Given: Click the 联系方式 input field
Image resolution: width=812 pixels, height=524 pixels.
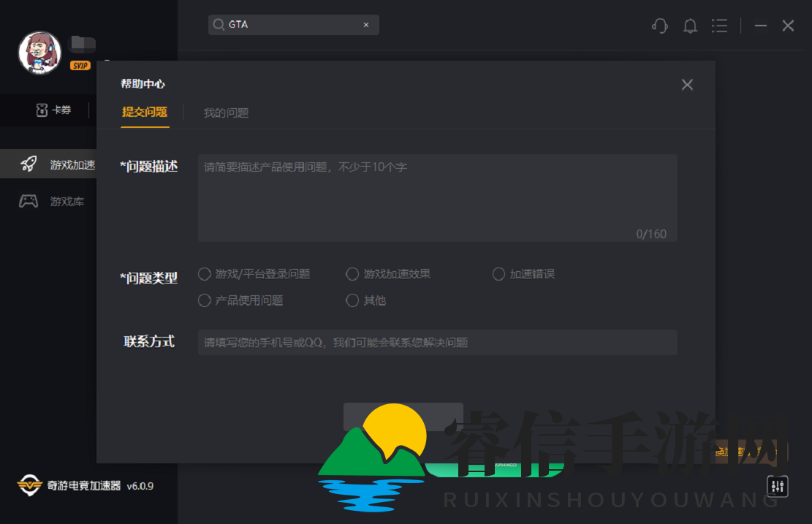Looking at the screenshot, I should (437, 342).
